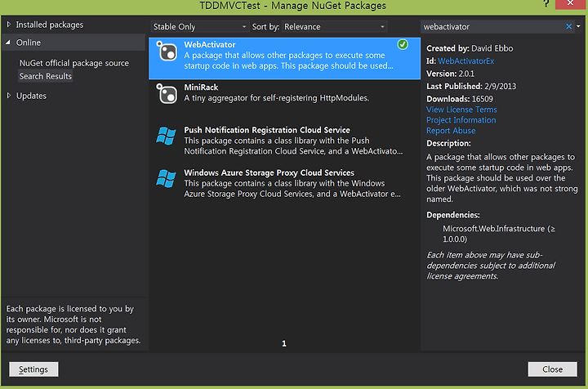Clear the search box with the X icon

(x=568, y=26)
